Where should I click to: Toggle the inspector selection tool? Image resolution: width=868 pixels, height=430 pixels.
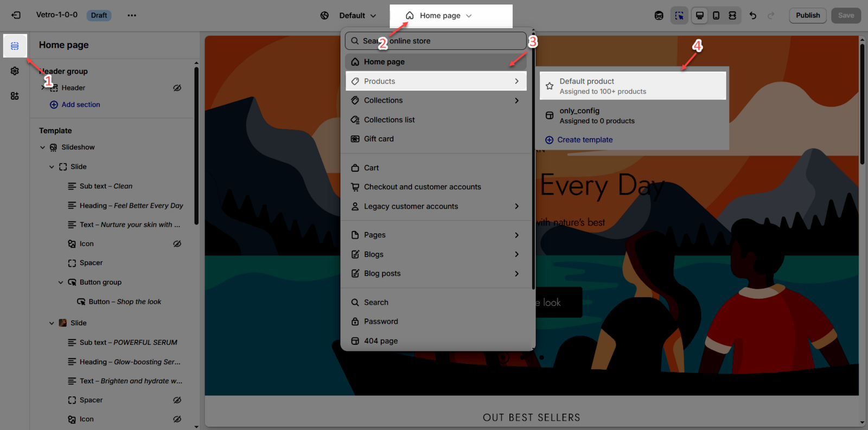pyautogui.click(x=679, y=15)
